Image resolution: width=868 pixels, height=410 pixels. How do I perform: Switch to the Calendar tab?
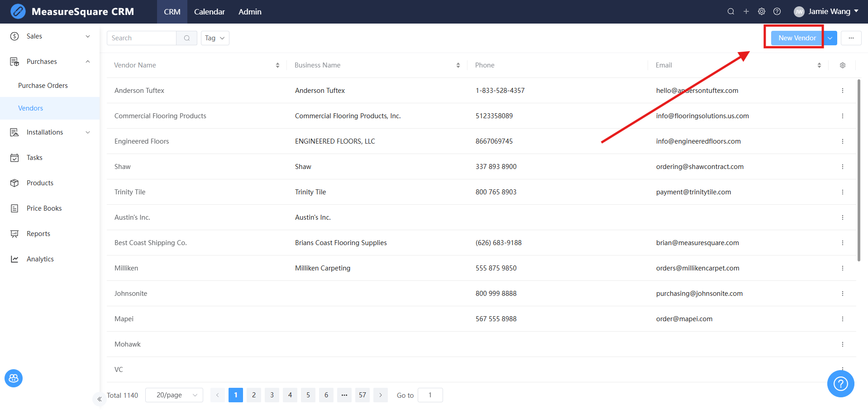point(210,12)
